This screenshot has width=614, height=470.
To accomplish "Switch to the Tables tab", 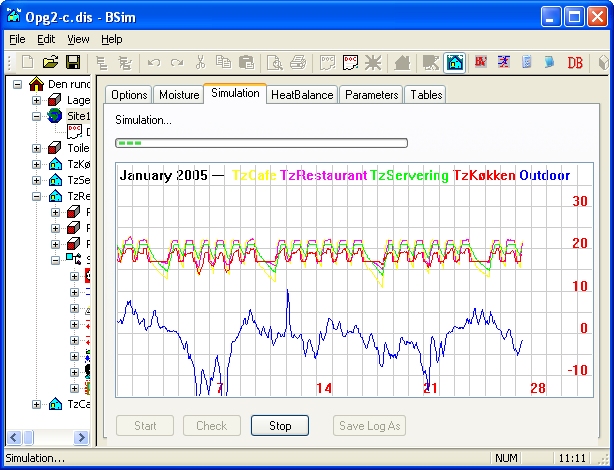I will coord(426,95).
